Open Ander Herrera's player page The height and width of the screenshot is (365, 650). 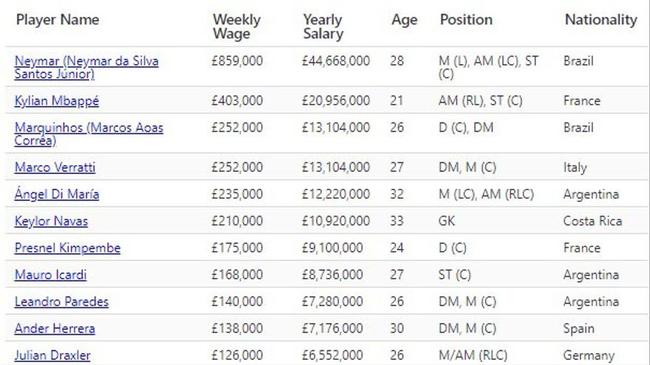tap(55, 328)
